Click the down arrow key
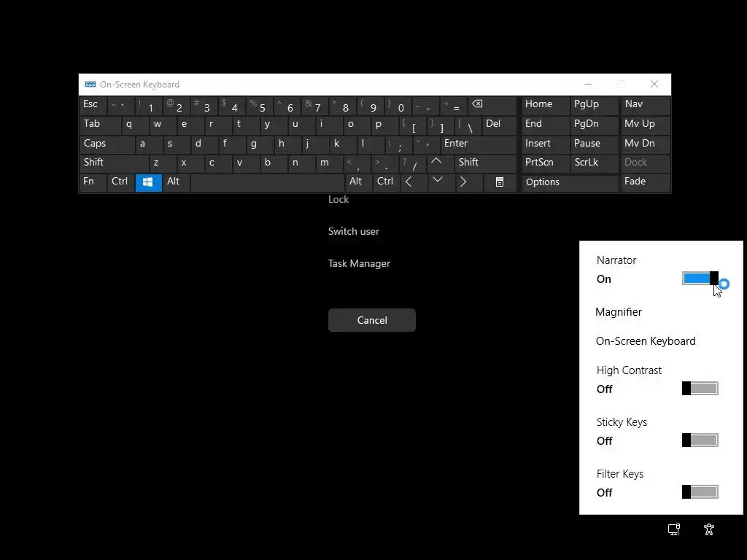The image size is (747, 560). tap(441, 182)
